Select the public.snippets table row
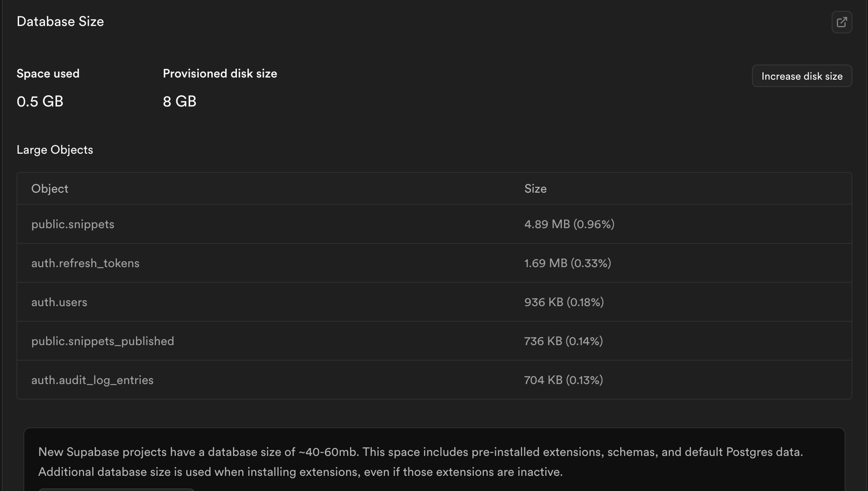 (x=73, y=224)
